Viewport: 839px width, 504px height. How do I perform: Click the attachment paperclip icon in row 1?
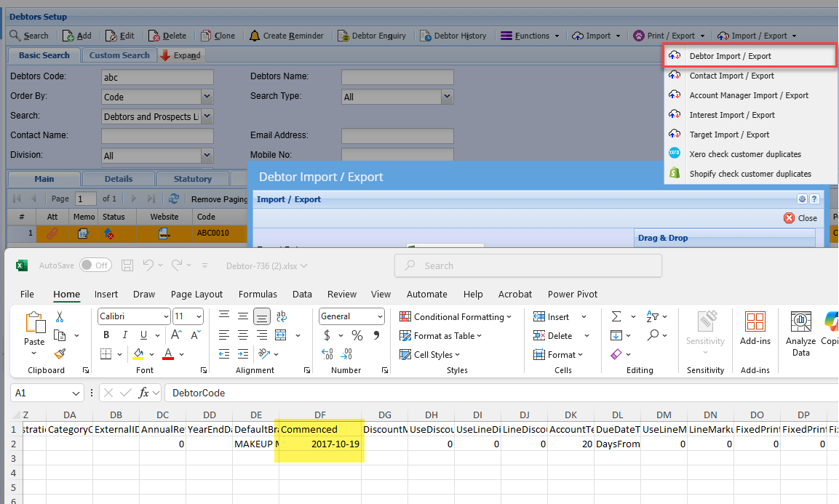[52, 233]
